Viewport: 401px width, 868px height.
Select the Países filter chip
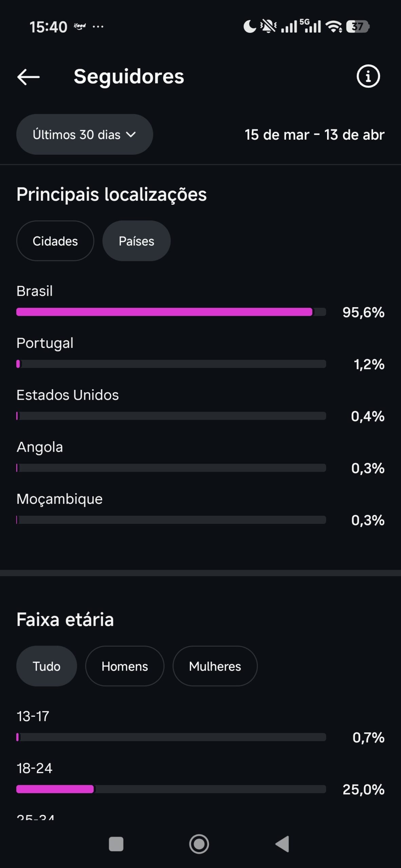point(136,241)
